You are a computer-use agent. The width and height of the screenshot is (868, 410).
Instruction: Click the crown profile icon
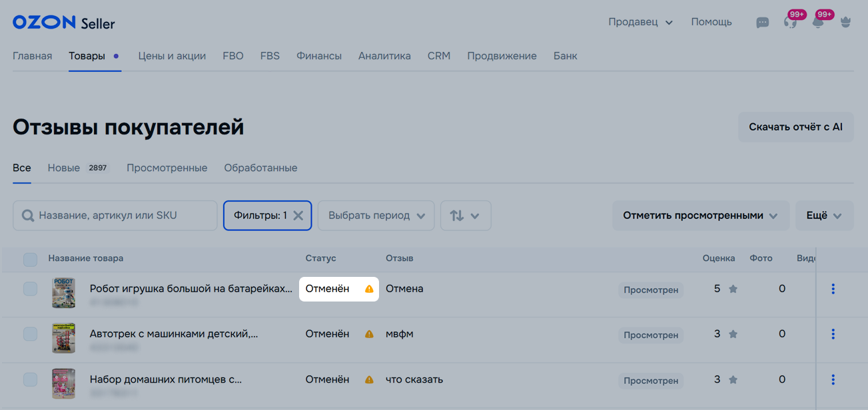[x=846, y=23]
